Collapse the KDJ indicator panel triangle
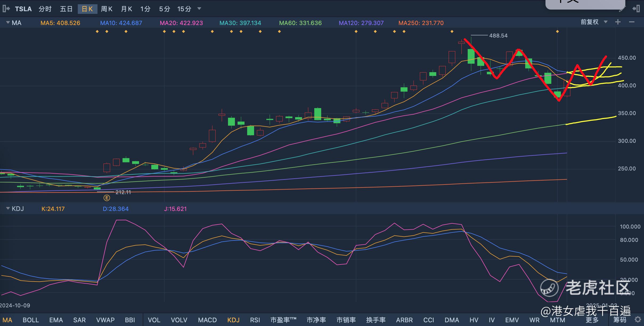Screen dimensions: 644x326 (x=8, y=209)
